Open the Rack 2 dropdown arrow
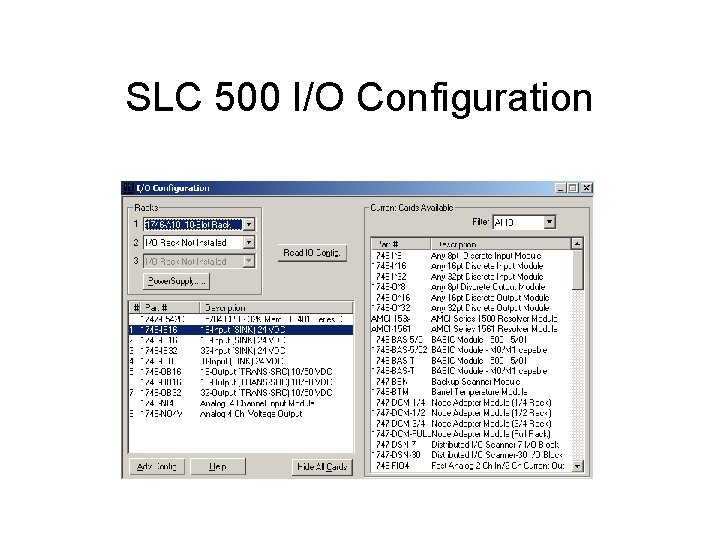Image resolution: width=720 pixels, height=540 pixels. coord(248,242)
